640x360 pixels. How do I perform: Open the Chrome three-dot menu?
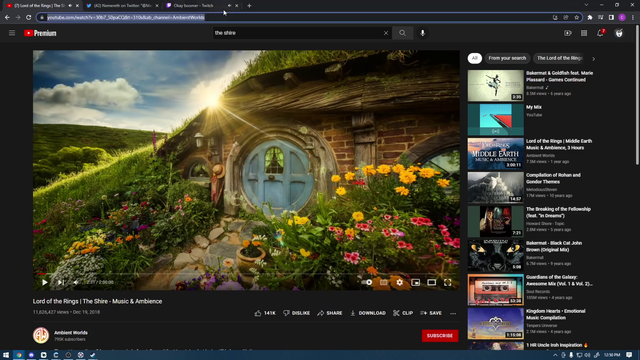[x=633, y=17]
